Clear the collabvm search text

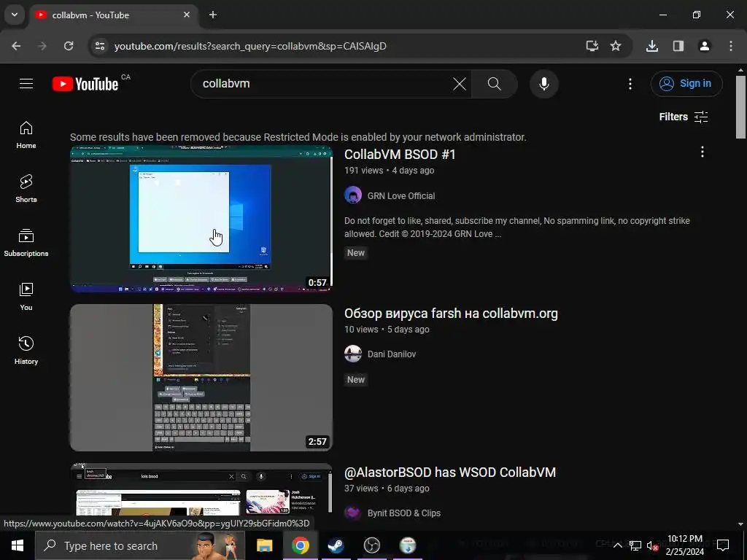coord(460,84)
